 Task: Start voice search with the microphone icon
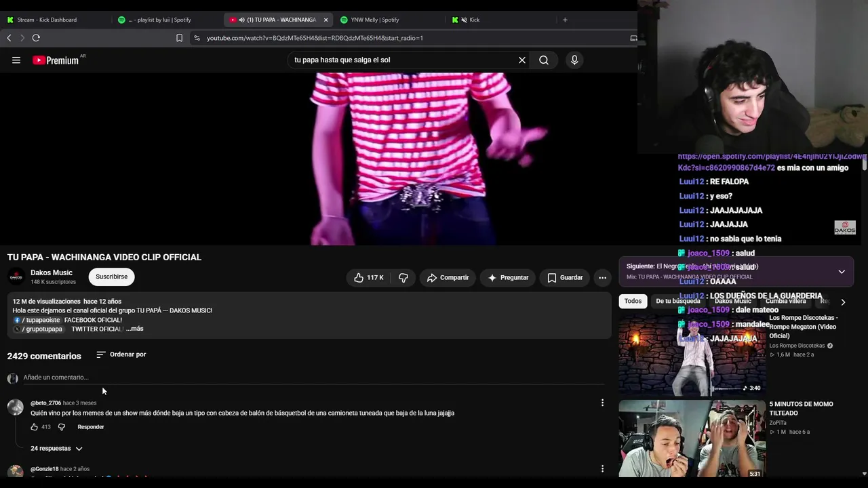pos(574,60)
